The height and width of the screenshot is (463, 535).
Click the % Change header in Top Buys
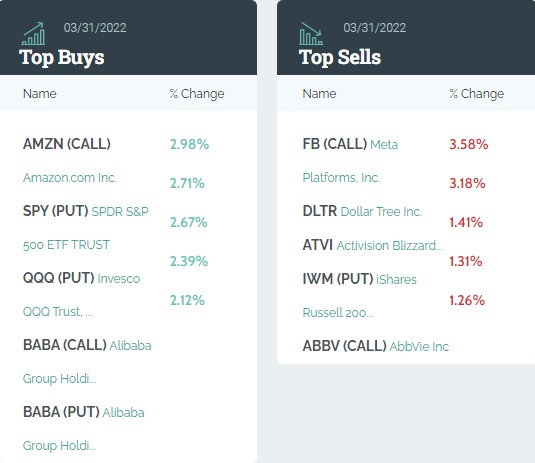197,93
